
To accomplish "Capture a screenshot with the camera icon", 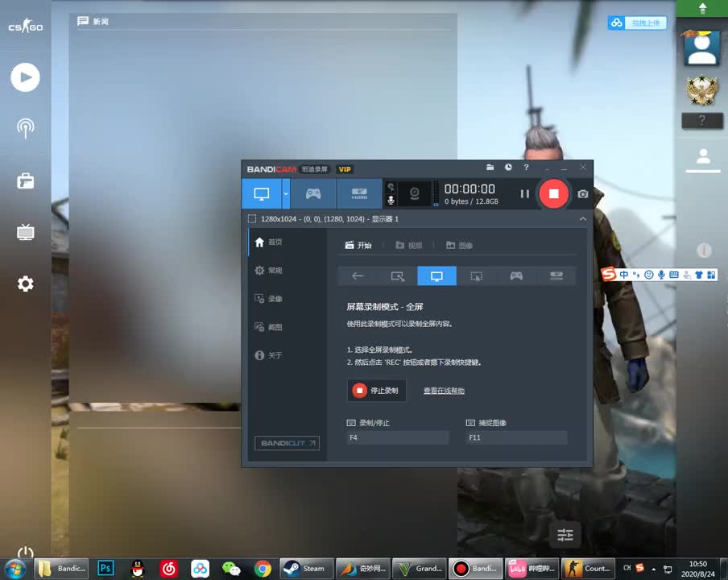I will tap(581, 193).
